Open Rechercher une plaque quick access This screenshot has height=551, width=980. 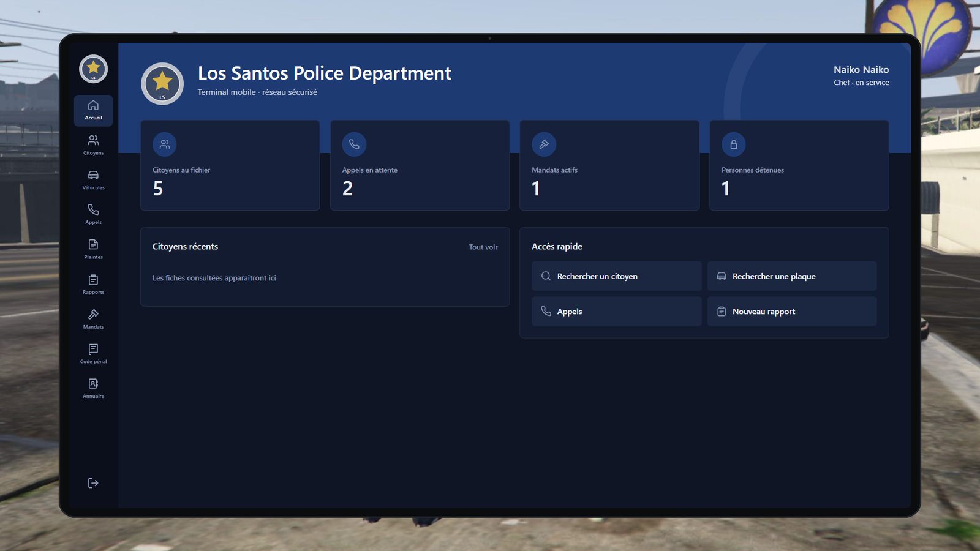point(792,276)
